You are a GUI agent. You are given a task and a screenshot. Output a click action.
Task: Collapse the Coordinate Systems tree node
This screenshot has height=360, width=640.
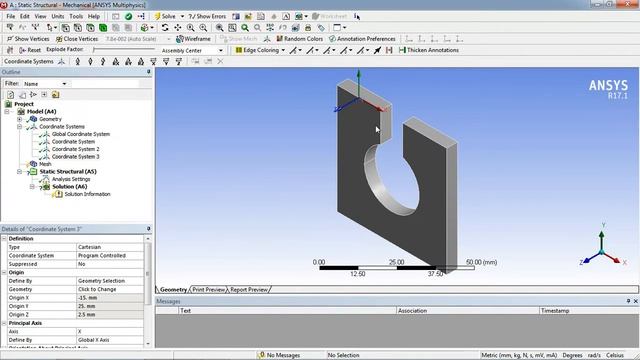pos(19,127)
